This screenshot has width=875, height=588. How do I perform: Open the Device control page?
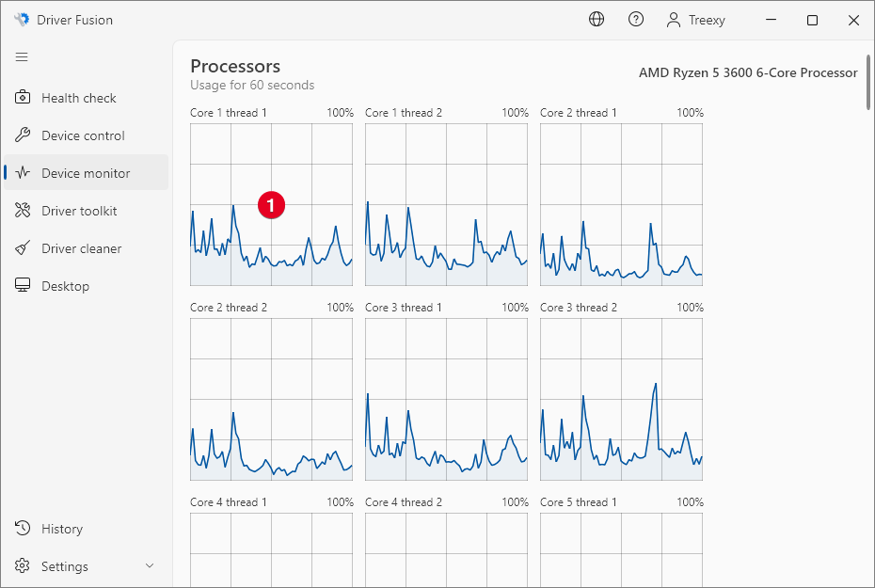coord(86,135)
